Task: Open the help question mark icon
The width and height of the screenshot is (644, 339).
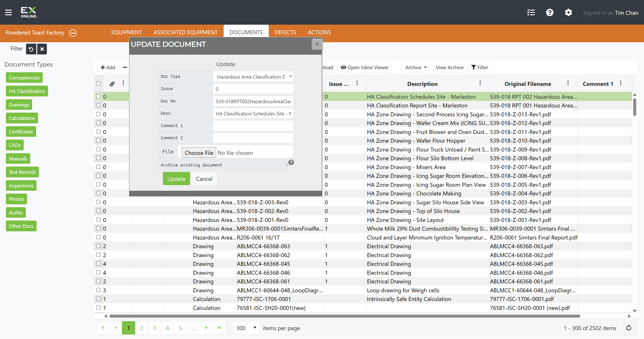Action: [550, 12]
